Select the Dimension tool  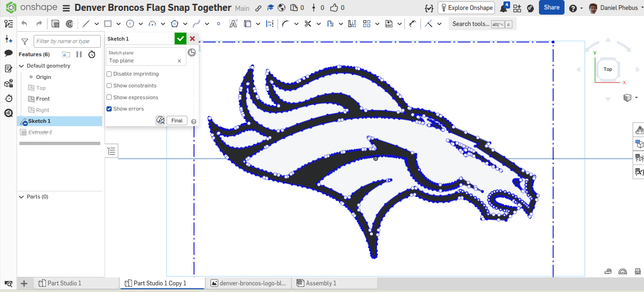click(x=413, y=24)
